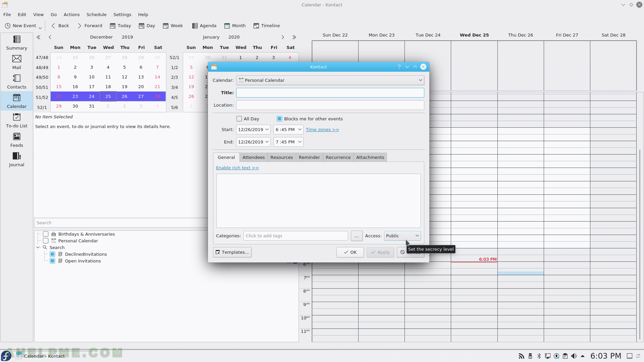Open the Summary view in sidebar

(x=16, y=43)
